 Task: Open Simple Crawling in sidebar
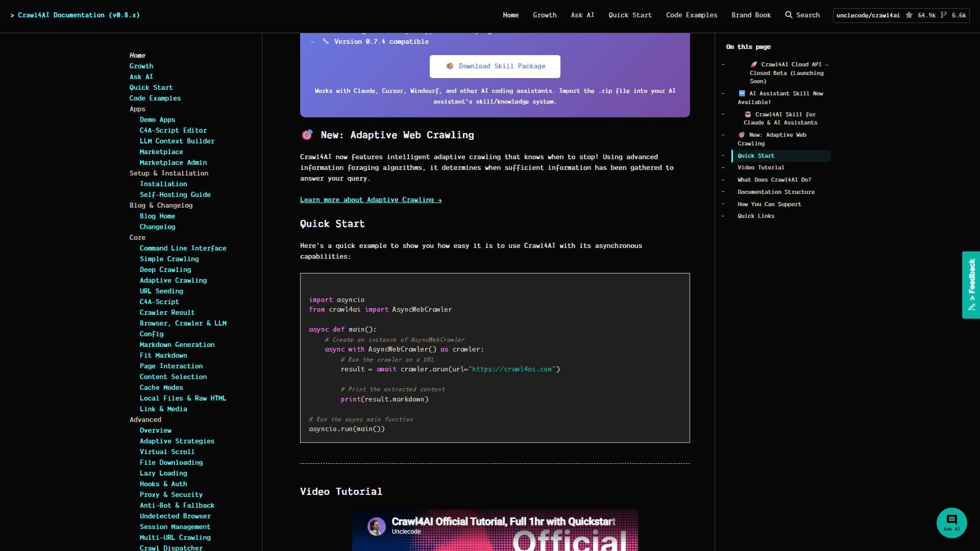coord(169,259)
